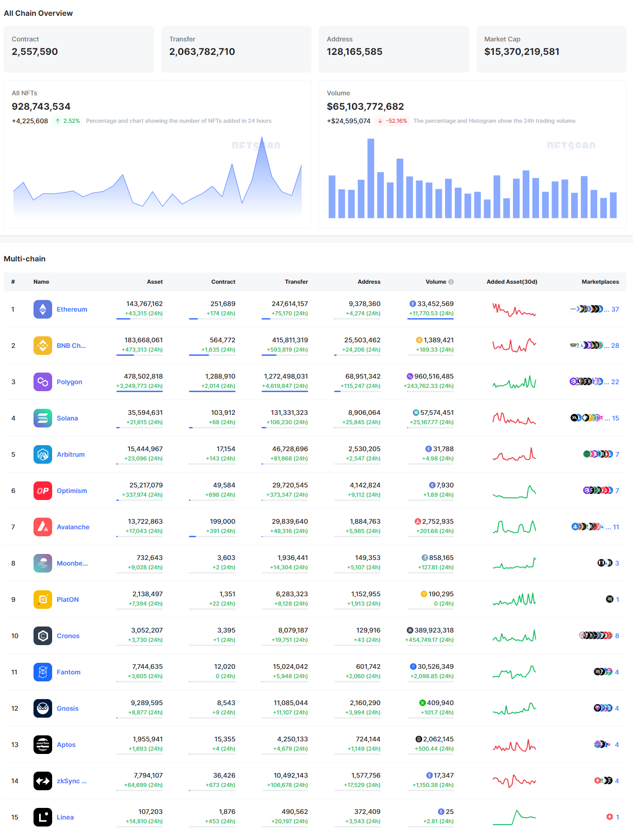Click Polygon marketplace icons cluster
Image resolution: width=633 pixels, height=840 pixels.
coord(586,381)
